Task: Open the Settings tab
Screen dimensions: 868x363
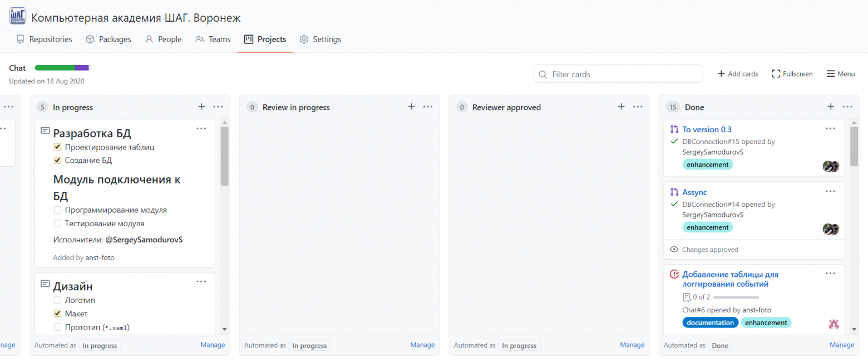Action: [326, 39]
